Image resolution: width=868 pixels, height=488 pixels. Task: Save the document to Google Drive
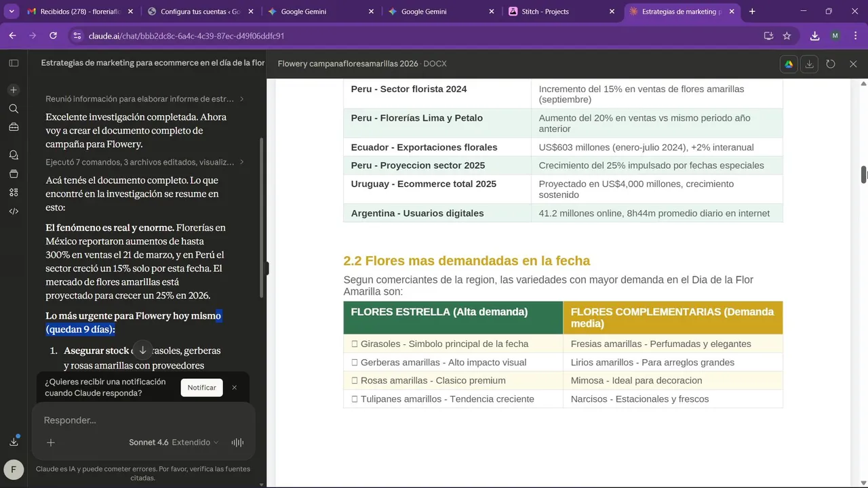(x=789, y=64)
